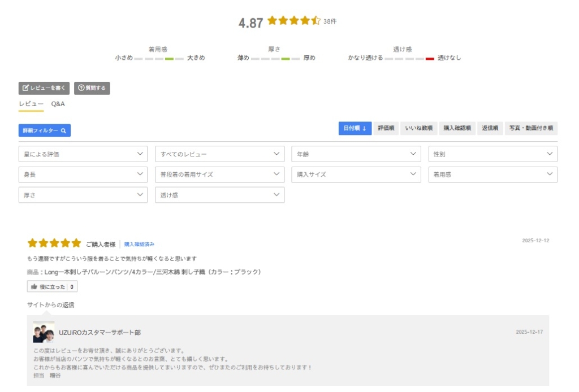Sort reviews by いいね数順
The image size is (579, 392).
(x=419, y=128)
